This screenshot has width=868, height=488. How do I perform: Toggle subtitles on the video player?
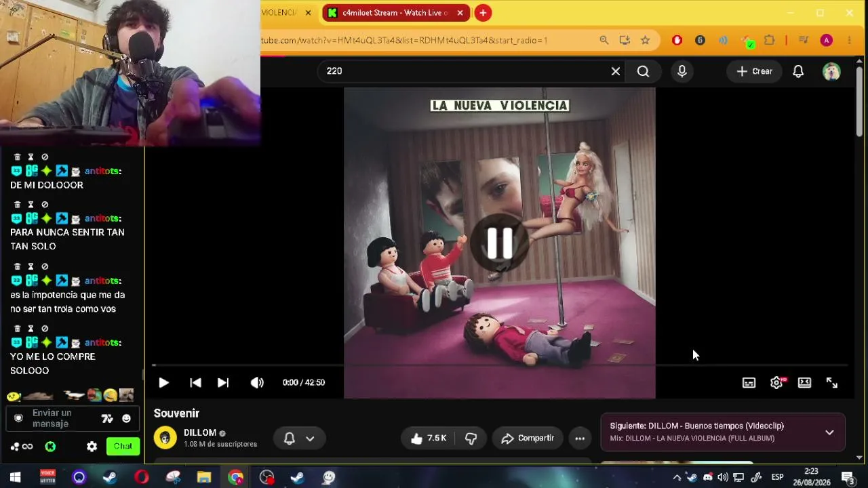click(x=749, y=382)
